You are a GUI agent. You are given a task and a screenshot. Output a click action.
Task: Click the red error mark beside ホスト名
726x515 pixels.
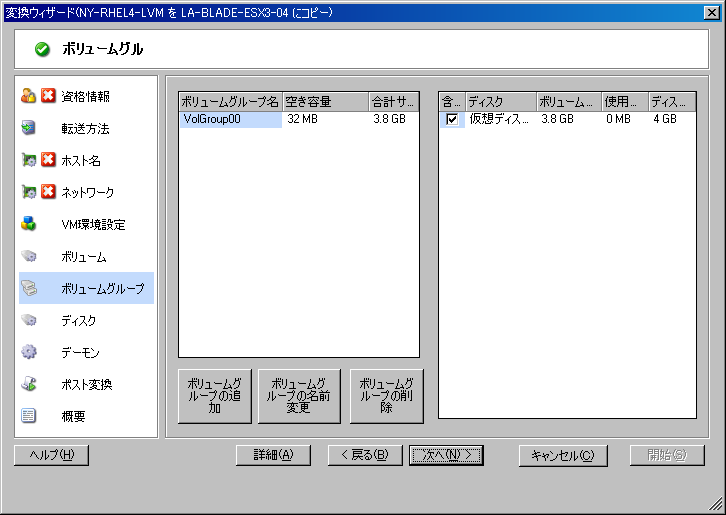[48, 159]
